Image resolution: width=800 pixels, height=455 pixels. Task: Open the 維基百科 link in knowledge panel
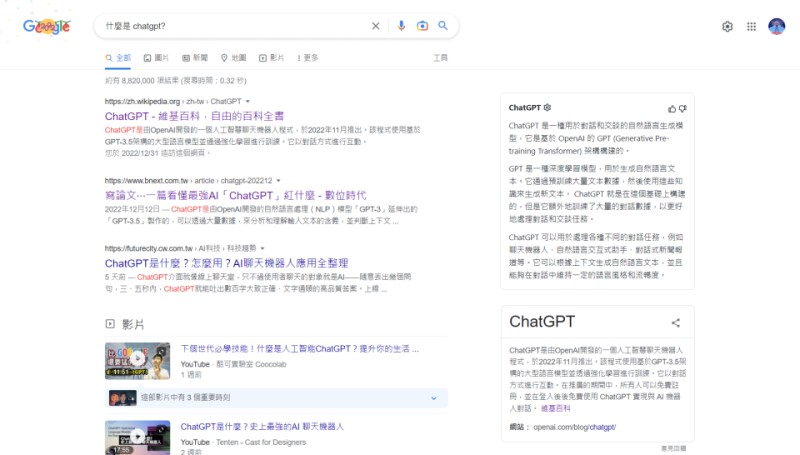click(x=556, y=408)
